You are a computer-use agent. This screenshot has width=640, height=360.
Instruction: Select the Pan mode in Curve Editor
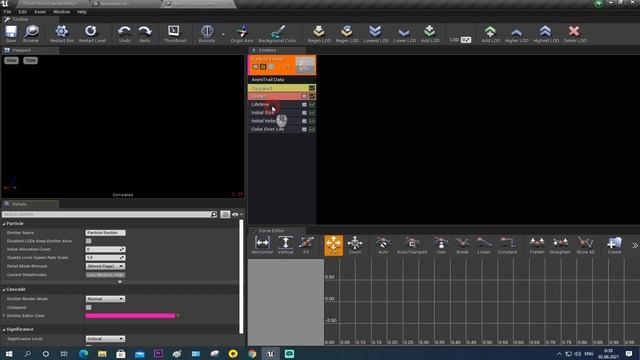click(x=333, y=245)
